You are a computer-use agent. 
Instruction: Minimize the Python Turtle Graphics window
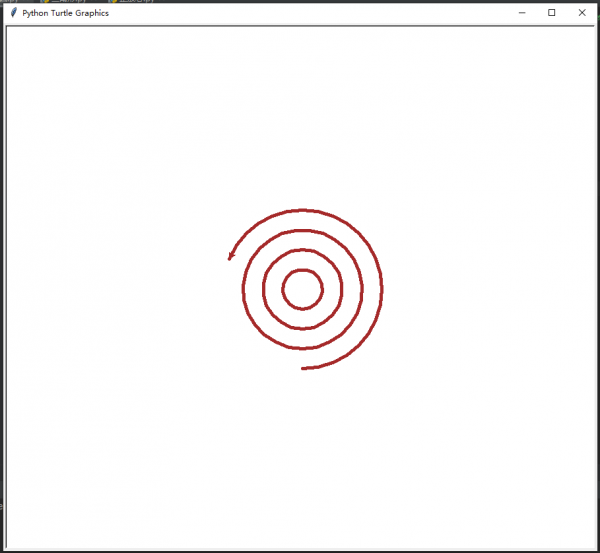tap(521, 13)
